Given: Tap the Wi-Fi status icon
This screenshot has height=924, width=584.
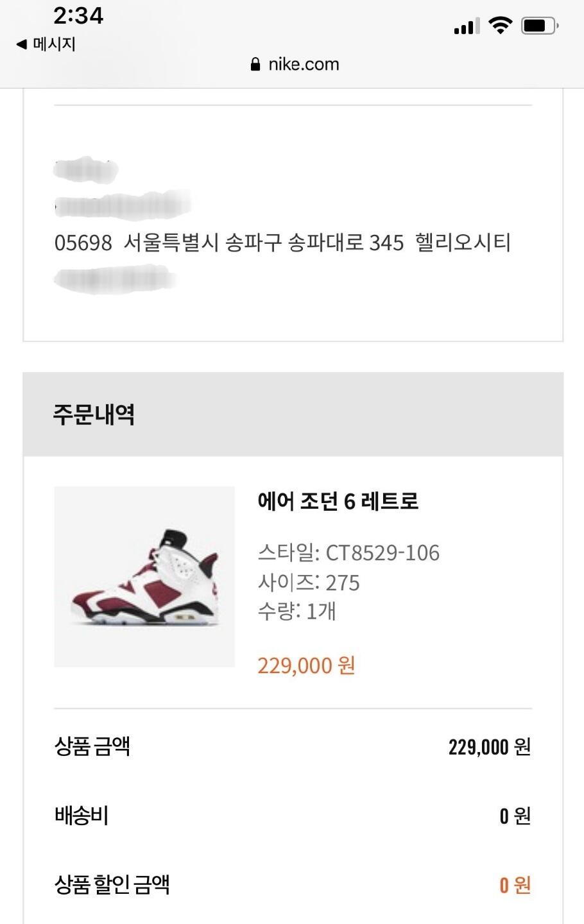Looking at the screenshot, I should coord(500,25).
